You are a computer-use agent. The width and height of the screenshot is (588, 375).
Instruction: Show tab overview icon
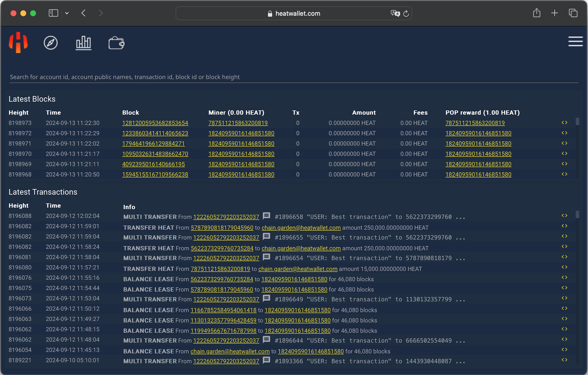tap(573, 13)
